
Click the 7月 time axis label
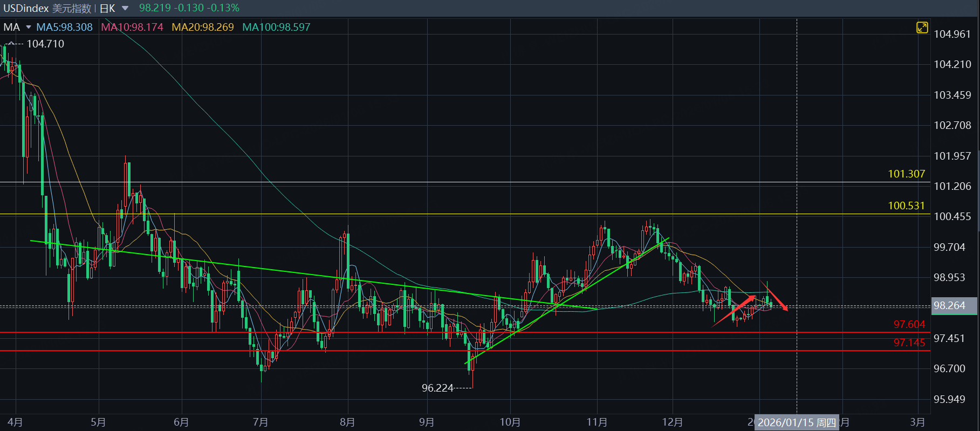261,422
